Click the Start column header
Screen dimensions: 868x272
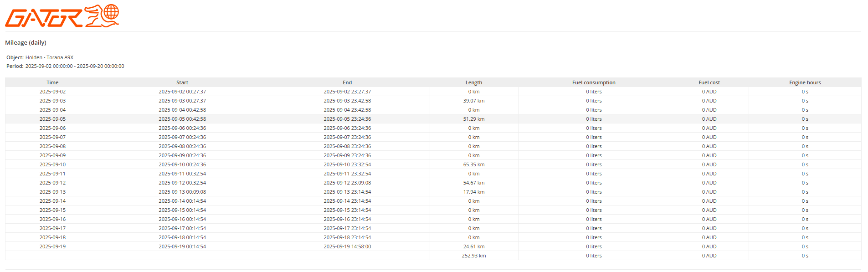182,82
